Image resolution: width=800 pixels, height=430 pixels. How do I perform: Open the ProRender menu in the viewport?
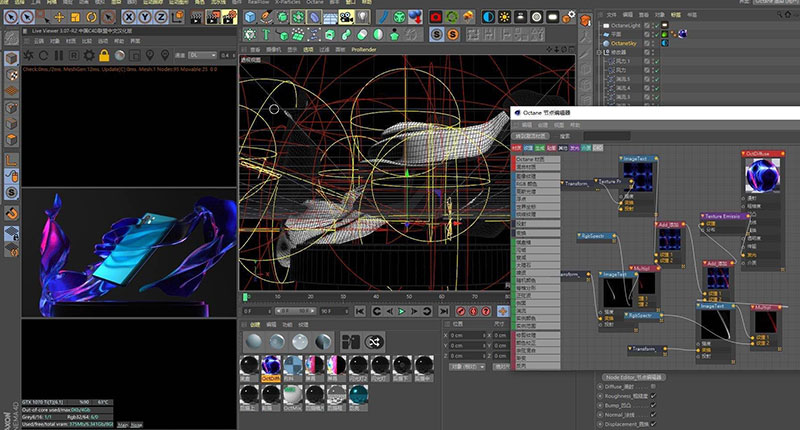click(364, 47)
